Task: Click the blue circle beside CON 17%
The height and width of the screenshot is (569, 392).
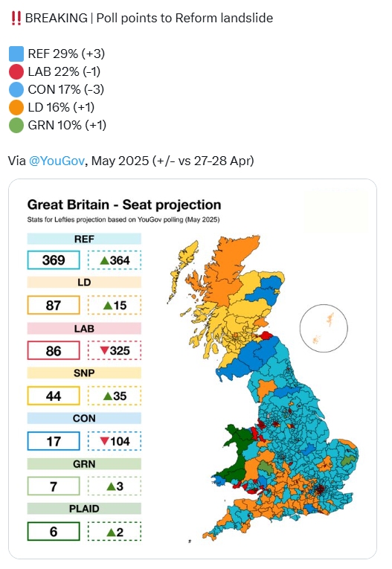Action: (16, 89)
